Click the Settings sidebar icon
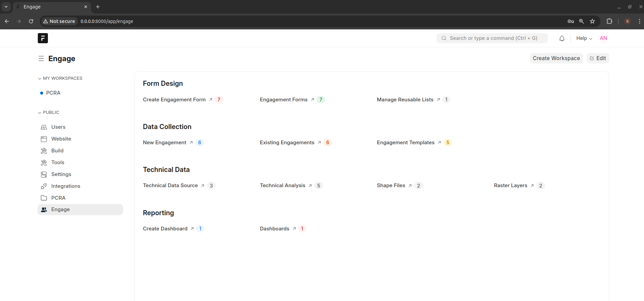Image resolution: width=644 pixels, height=301 pixels. coord(44,174)
